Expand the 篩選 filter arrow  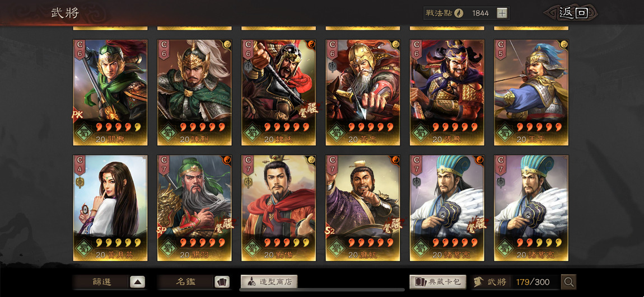tap(138, 282)
